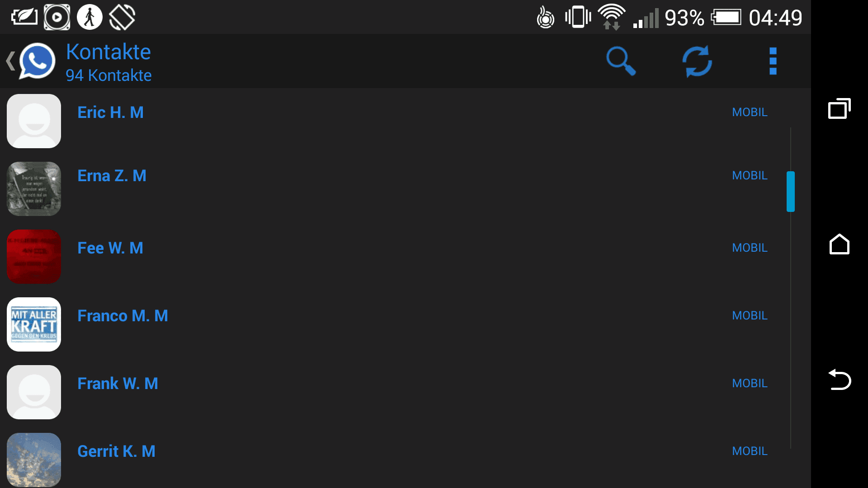The image size is (868, 488).
Task: Tap the screen rotation status icon
Action: 122,17
